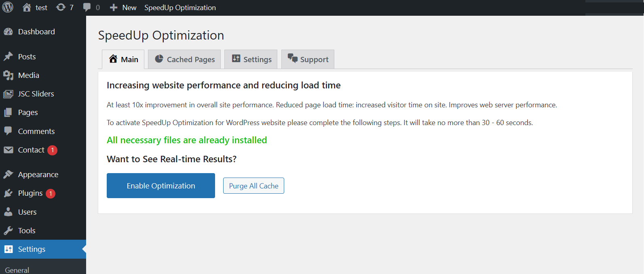Click the test site name in admin bar
644x274 pixels.
tap(41, 8)
